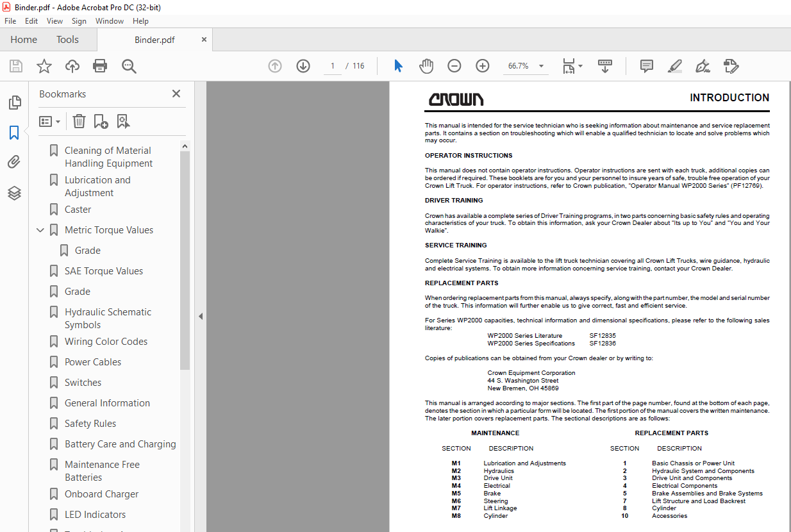Click the cloud upload icon
This screenshot has height=532, width=791.
tap(72, 66)
